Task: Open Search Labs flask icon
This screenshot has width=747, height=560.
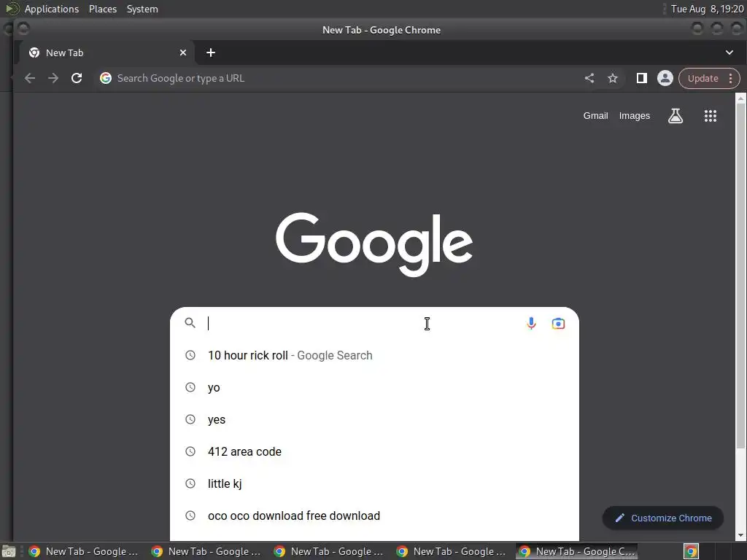Action: pos(675,116)
